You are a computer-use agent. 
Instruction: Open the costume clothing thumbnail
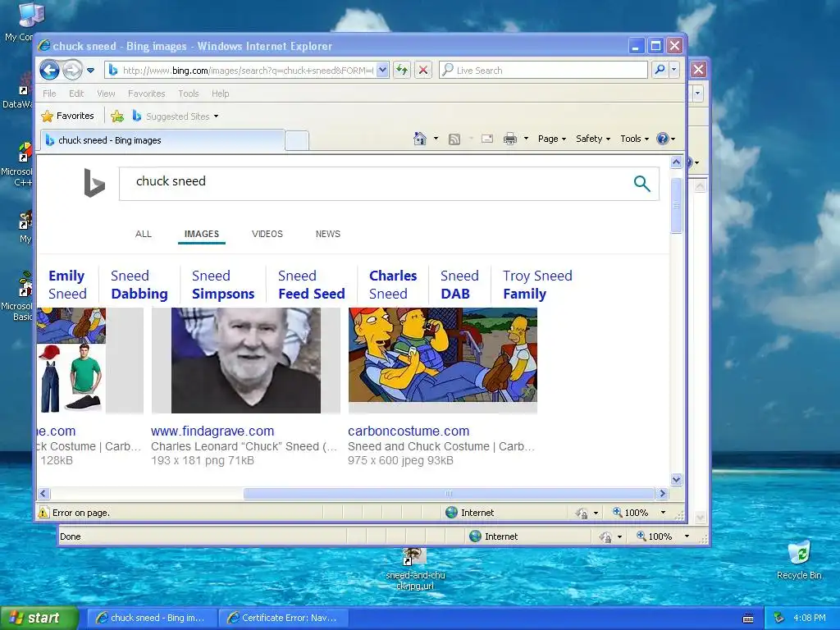pyautogui.click(x=71, y=360)
